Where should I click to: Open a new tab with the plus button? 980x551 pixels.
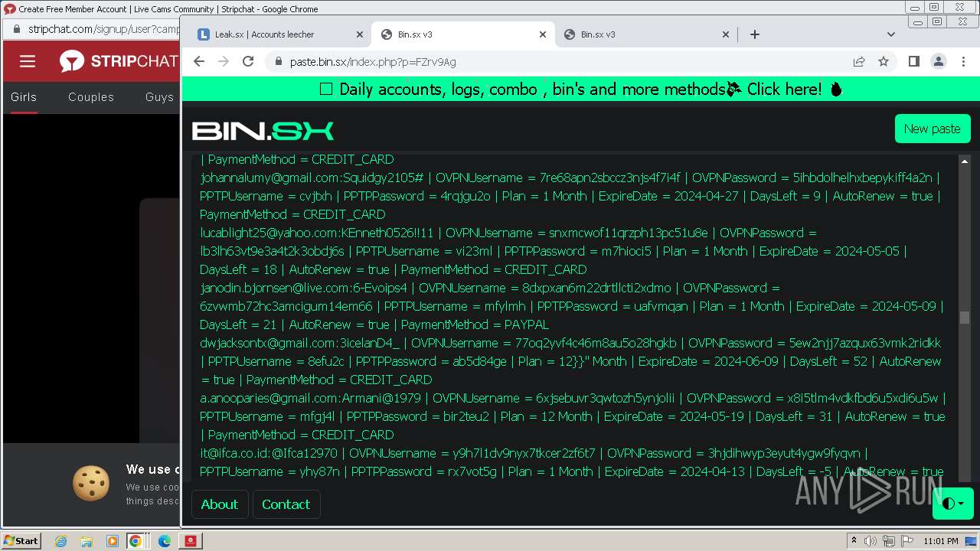click(755, 34)
